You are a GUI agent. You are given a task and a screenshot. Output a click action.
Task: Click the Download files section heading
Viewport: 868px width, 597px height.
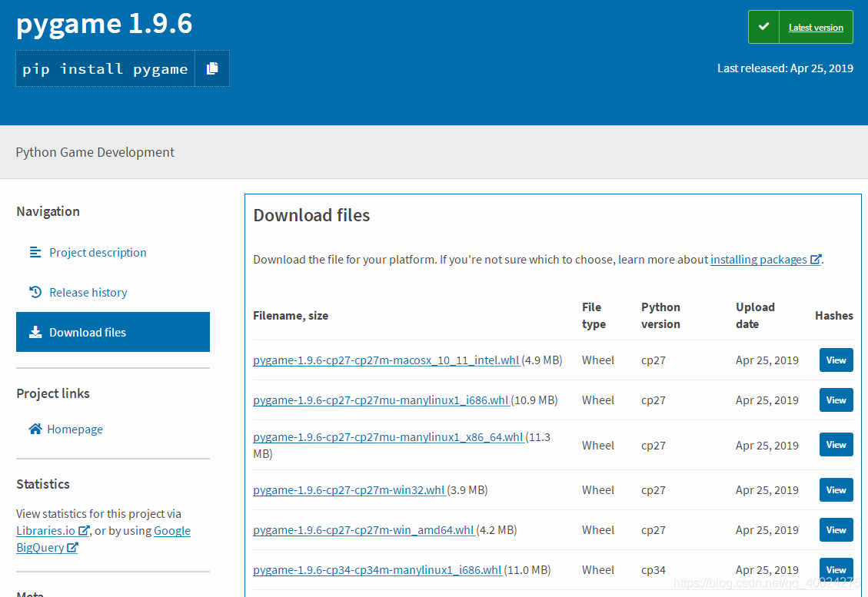click(x=311, y=215)
